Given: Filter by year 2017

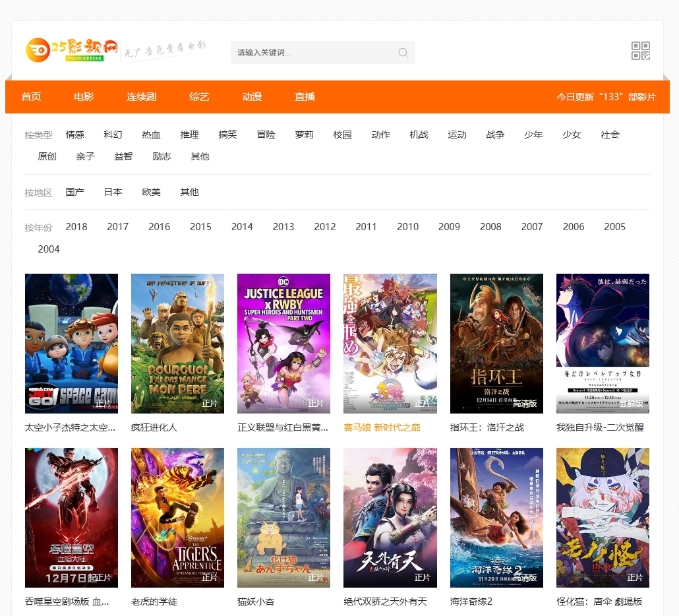Looking at the screenshot, I should pyautogui.click(x=118, y=227).
